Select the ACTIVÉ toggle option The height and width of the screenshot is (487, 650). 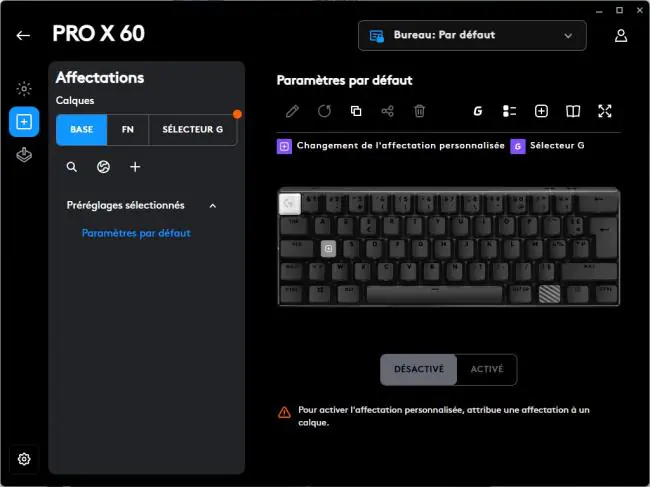487,369
